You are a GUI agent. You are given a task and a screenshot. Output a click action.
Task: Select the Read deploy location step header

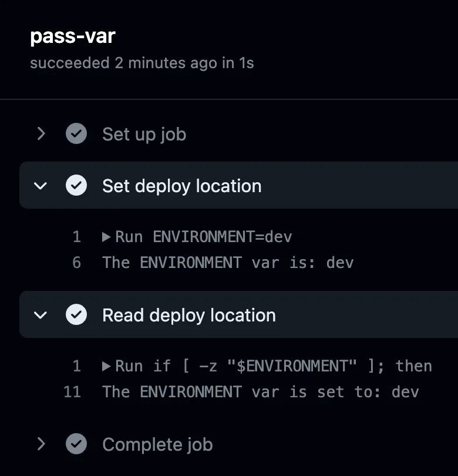tap(188, 314)
